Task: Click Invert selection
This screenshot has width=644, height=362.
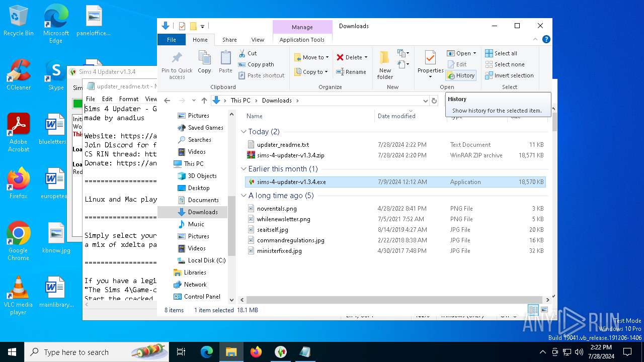Action: click(509, 75)
